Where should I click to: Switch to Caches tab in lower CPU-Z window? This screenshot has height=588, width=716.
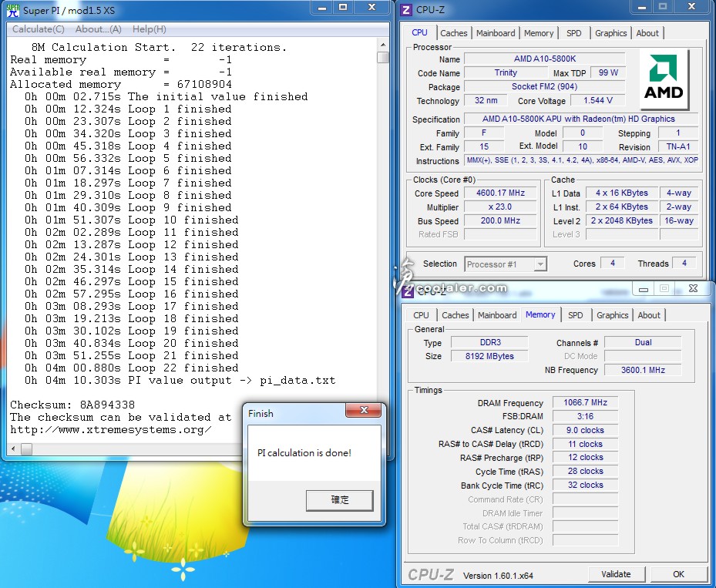455,315
